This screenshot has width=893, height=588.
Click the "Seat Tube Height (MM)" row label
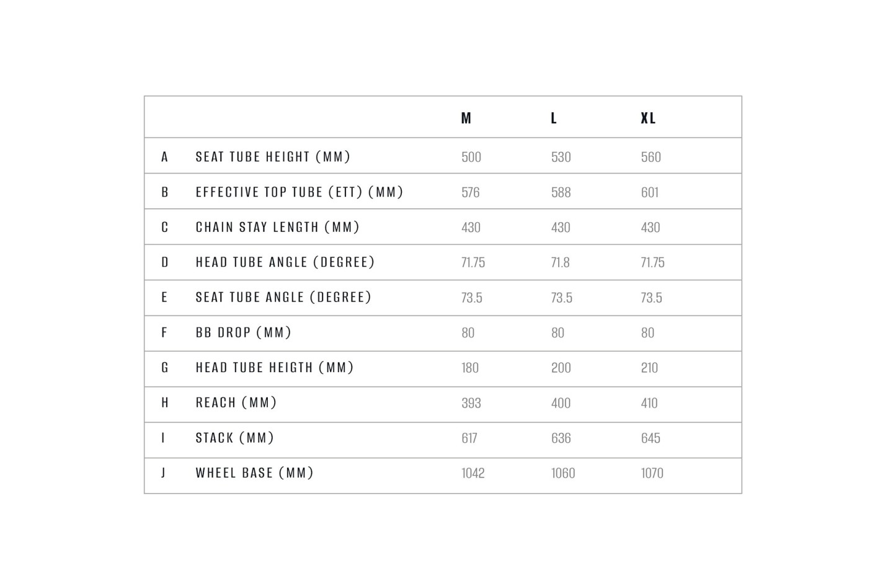(x=273, y=157)
